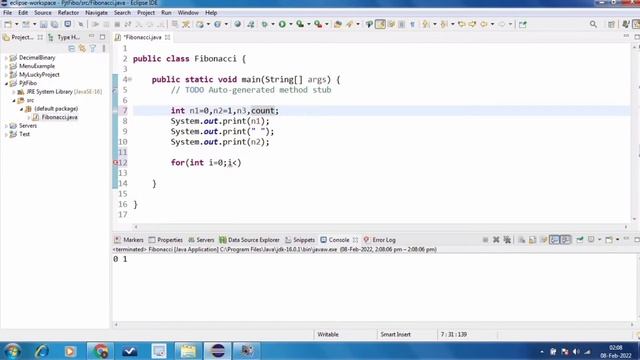This screenshot has height=360, width=640.
Task: Click the Back navigation arrow icon
Action: point(484,24)
